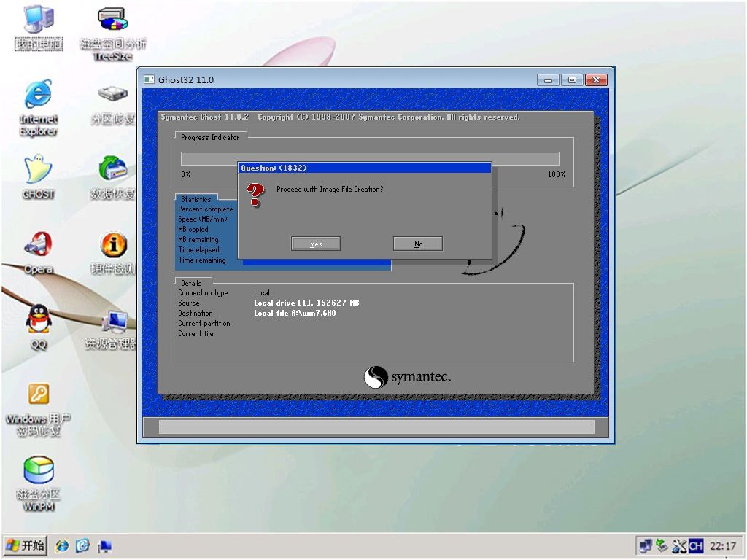This screenshot has width=747, height=560.
Task: Click the 'Current file' label
Action: tap(196, 334)
